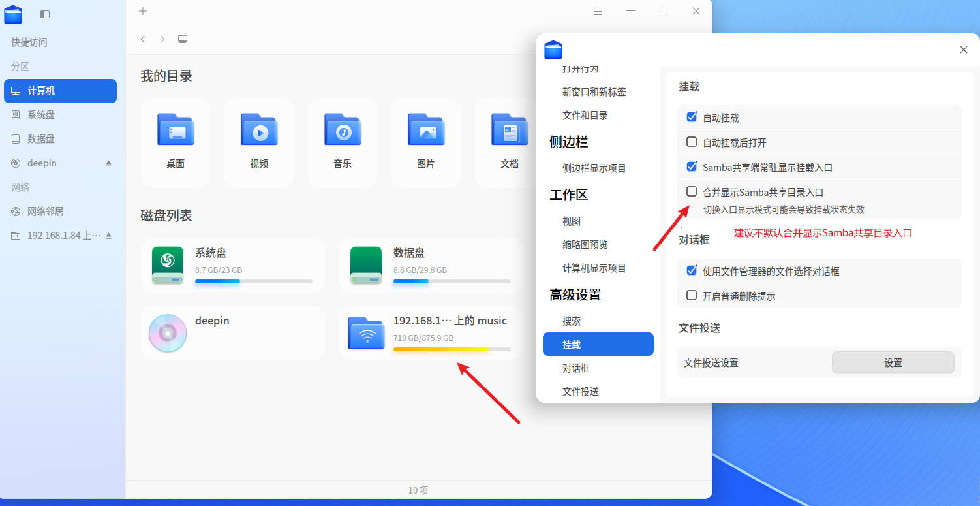The image size is (980, 506).
Task: Open the 数据盘 drive in disk list
Action: pos(431,264)
